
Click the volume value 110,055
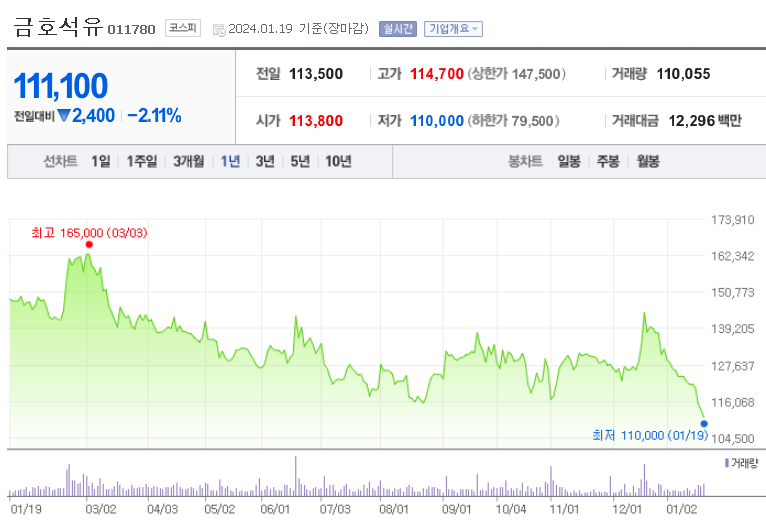click(683, 74)
